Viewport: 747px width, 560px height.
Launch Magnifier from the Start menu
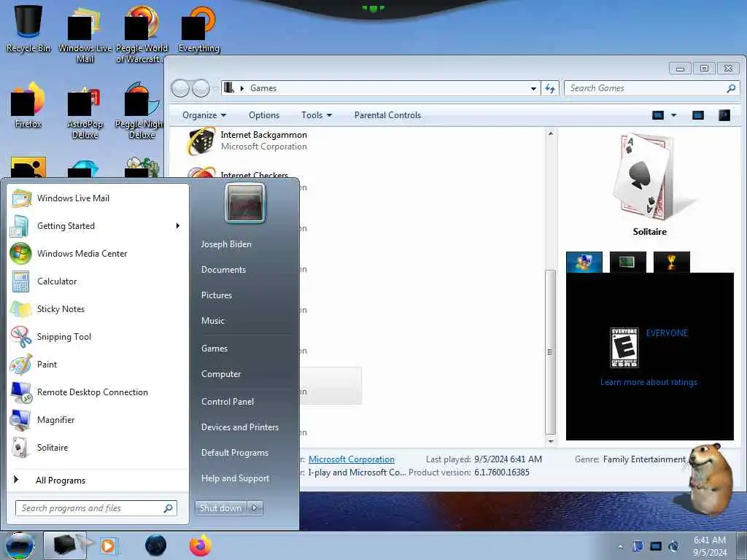coord(98,419)
